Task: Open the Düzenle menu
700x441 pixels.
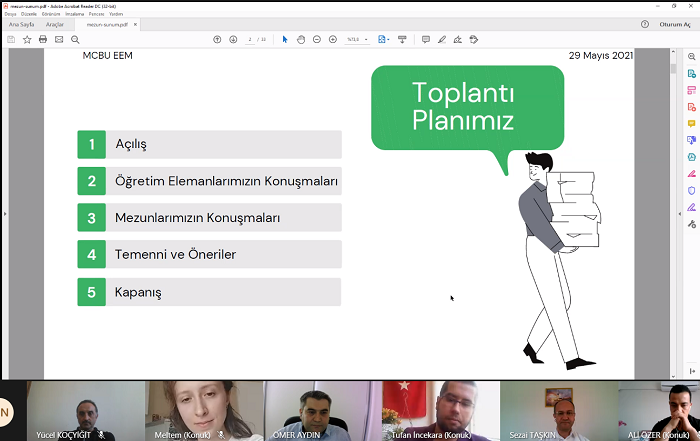Action: (x=29, y=14)
